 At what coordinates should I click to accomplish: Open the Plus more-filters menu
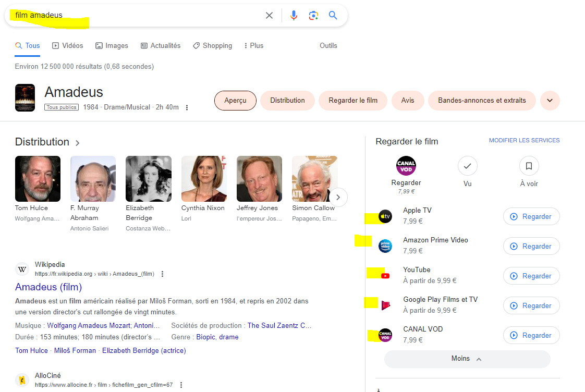pos(254,45)
